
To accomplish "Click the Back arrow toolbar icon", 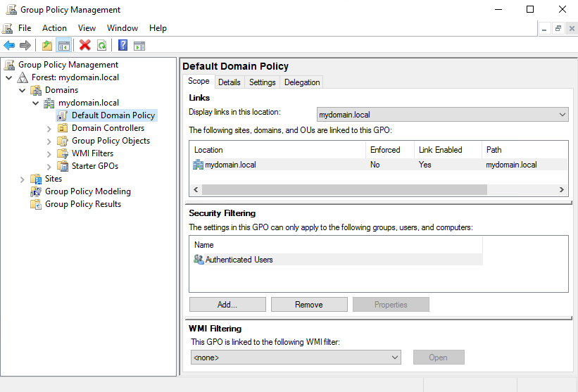I will [x=9, y=46].
